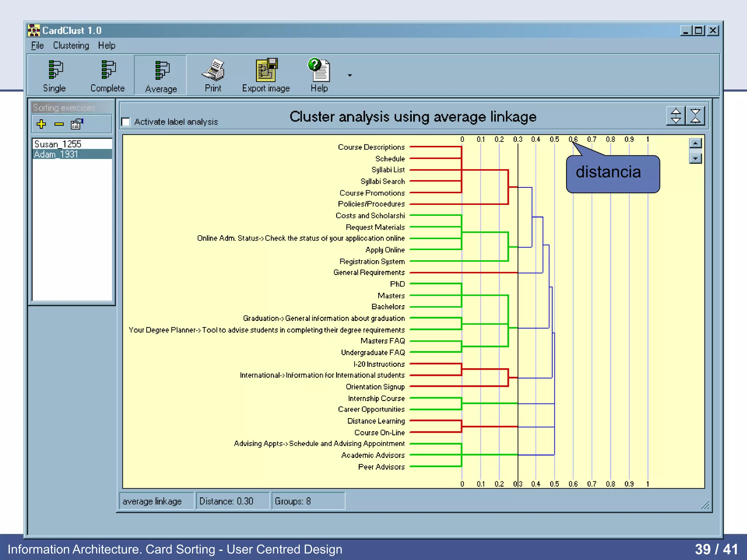The image size is (747, 560).
Task: Open the File menu
Action: pos(37,46)
